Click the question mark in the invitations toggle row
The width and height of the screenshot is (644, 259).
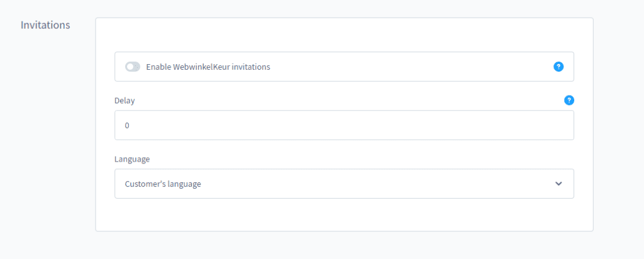click(x=558, y=67)
